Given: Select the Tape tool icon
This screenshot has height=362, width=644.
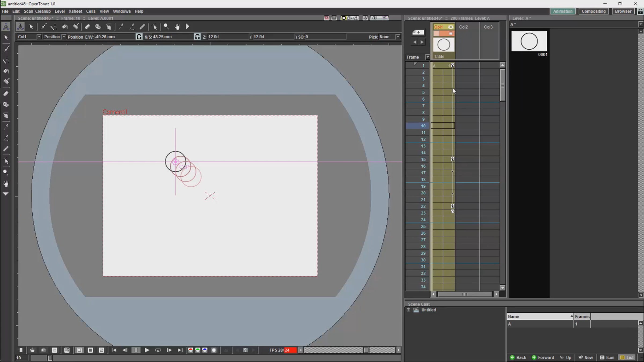Looking at the screenshot, I should point(98,27).
